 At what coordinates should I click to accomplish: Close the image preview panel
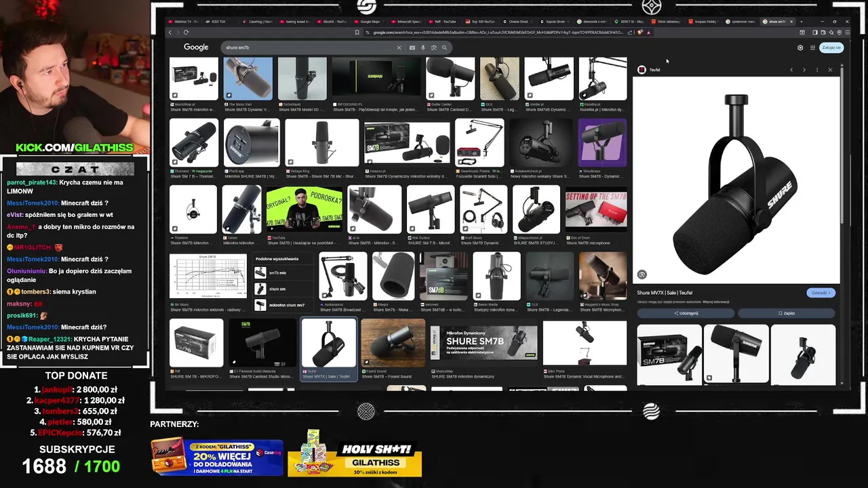point(830,70)
